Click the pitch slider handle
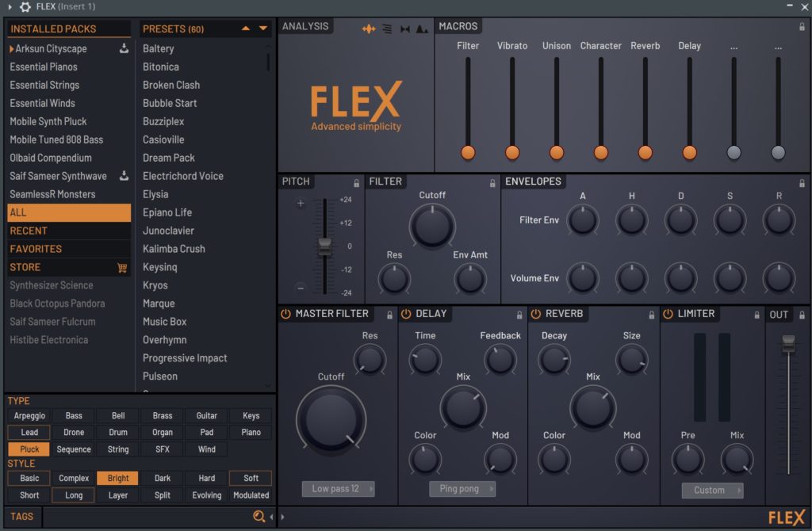Image resolution: width=812 pixels, height=531 pixels. click(x=324, y=246)
